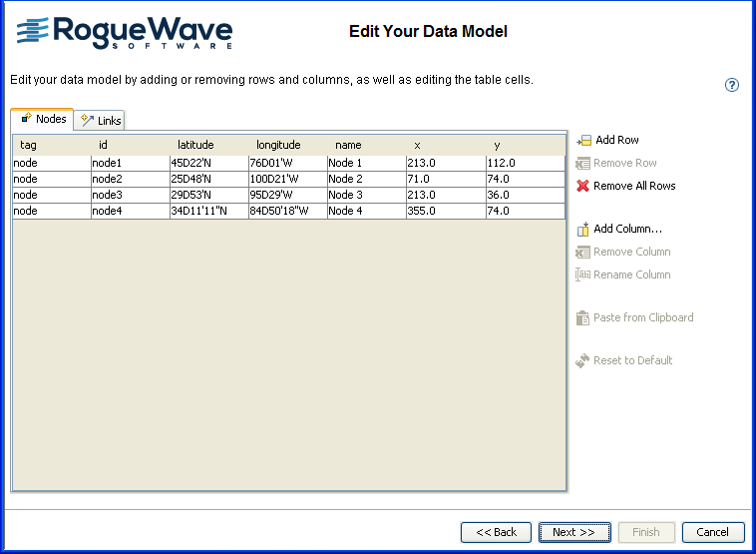Edit the node1 id cell
Screen dimensions: 756x554
130,163
